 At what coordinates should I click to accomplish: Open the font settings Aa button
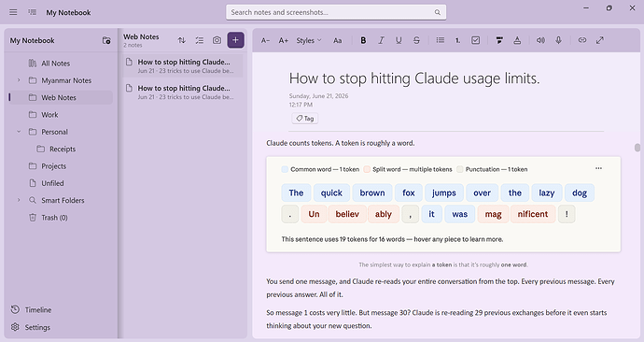pyautogui.click(x=338, y=40)
